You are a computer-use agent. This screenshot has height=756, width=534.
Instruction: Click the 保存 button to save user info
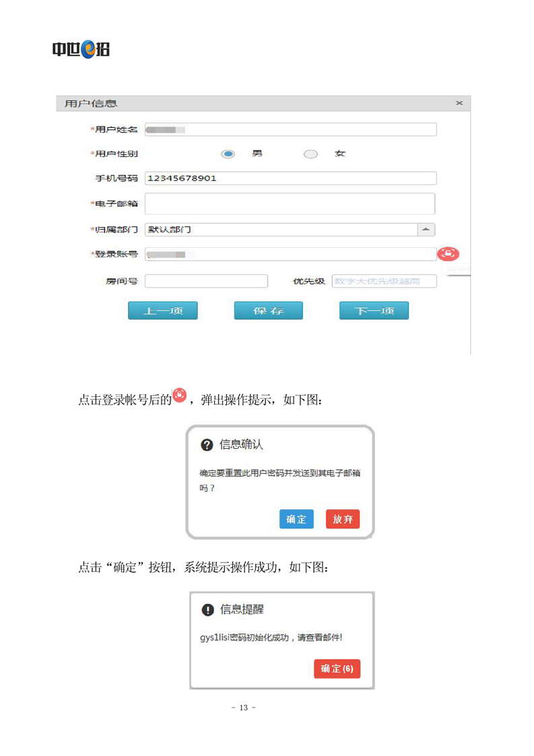click(x=269, y=311)
